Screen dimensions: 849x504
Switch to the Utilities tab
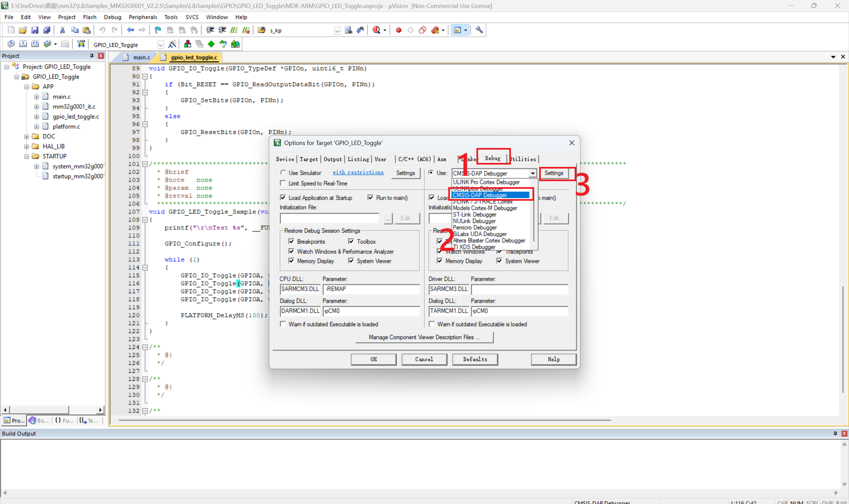coord(524,159)
